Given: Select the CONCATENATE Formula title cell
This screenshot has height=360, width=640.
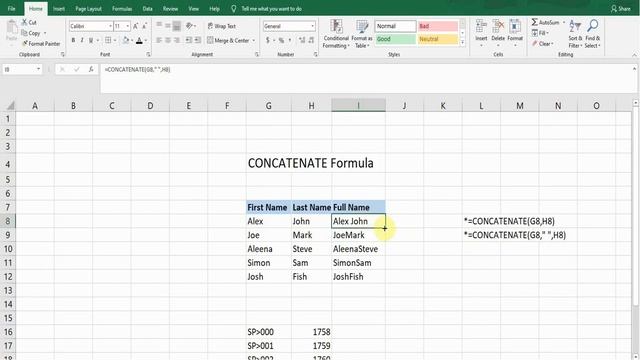Looking at the screenshot, I should (x=310, y=163).
